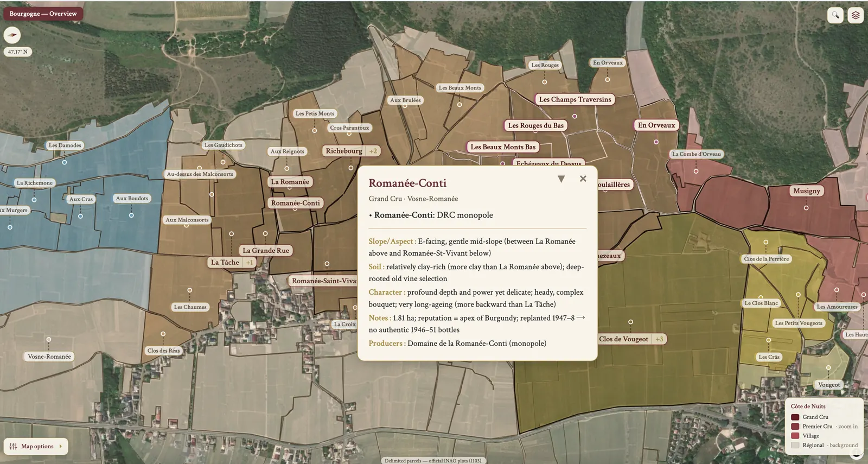Collapse the Romanée-Conti popup with the triangle
Viewport: 868px width, 464px height.
coord(561,179)
